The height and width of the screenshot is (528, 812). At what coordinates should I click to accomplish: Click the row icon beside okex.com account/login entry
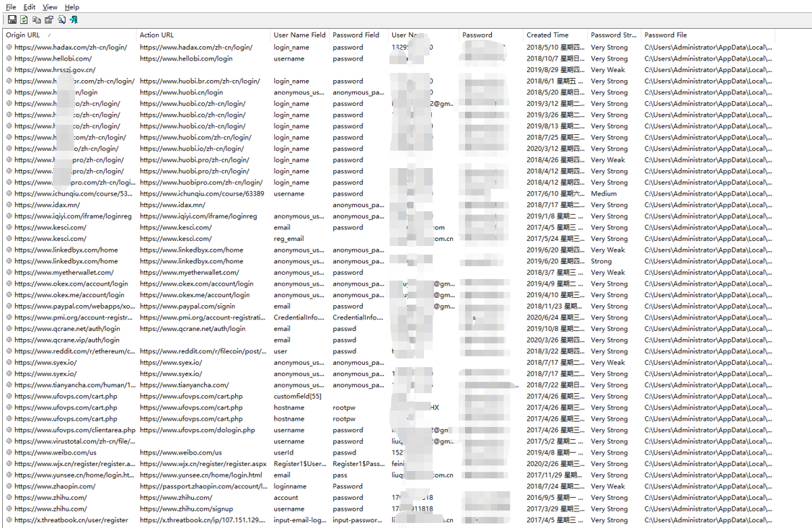[x=9, y=283]
